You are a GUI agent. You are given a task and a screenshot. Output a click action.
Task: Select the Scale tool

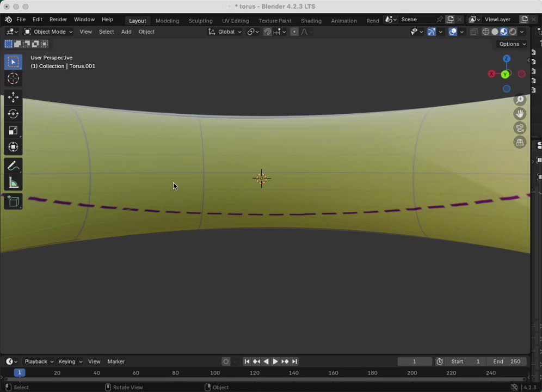click(13, 131)
